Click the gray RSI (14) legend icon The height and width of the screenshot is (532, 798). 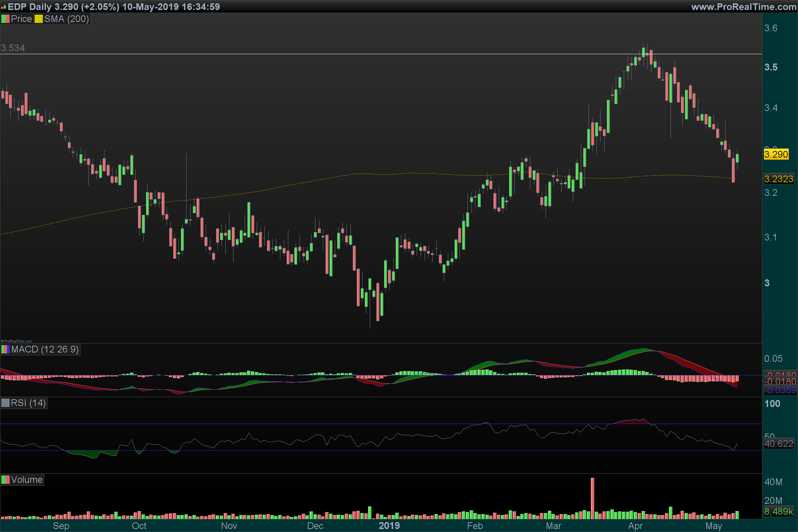click(5, 403)
